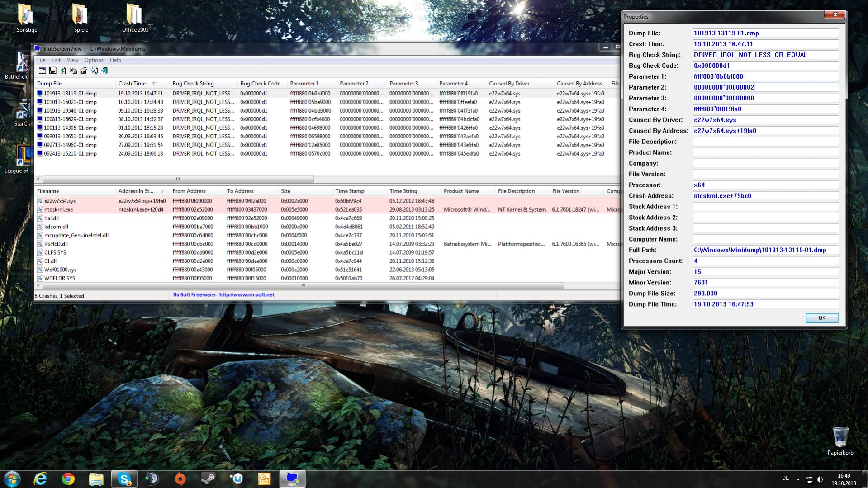Image resolution: width=868 pixels, height=488 pixels.
Task: Click the green Refresh toolbar icon
Action: click(x=63, y=71)
